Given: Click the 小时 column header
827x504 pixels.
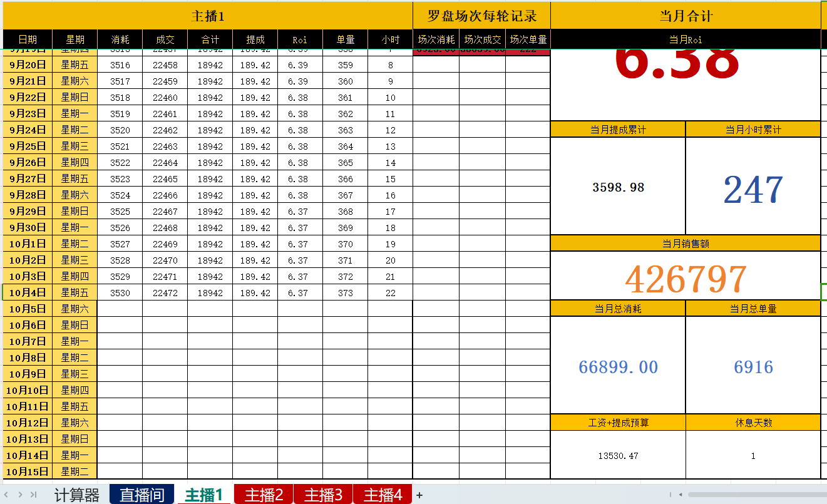Looking at the screenshot, I should pyautogui.click(x=391, y=39).
